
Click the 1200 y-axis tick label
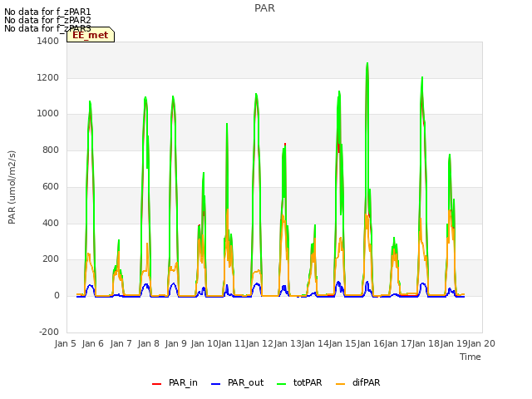point(47,77)
